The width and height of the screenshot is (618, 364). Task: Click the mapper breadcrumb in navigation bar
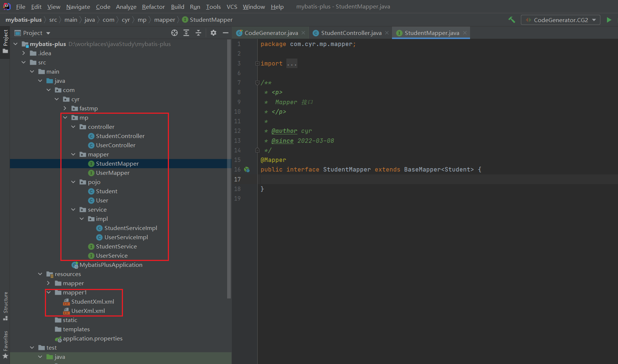click(165, 20)
